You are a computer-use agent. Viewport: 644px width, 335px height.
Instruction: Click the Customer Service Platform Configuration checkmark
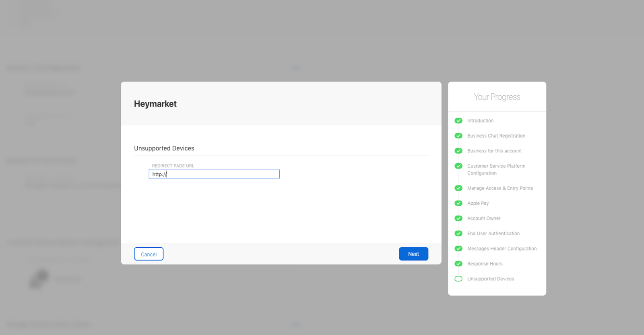tap(458, 166)
